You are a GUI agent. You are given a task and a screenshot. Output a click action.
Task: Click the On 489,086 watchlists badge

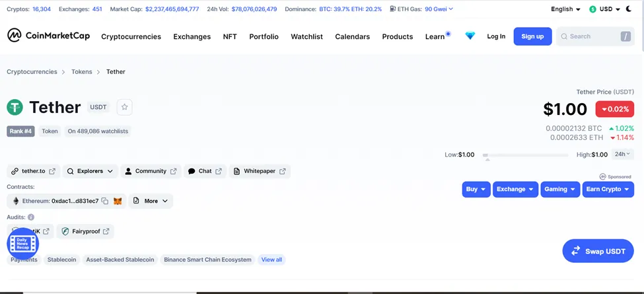[x=98, y=131]
